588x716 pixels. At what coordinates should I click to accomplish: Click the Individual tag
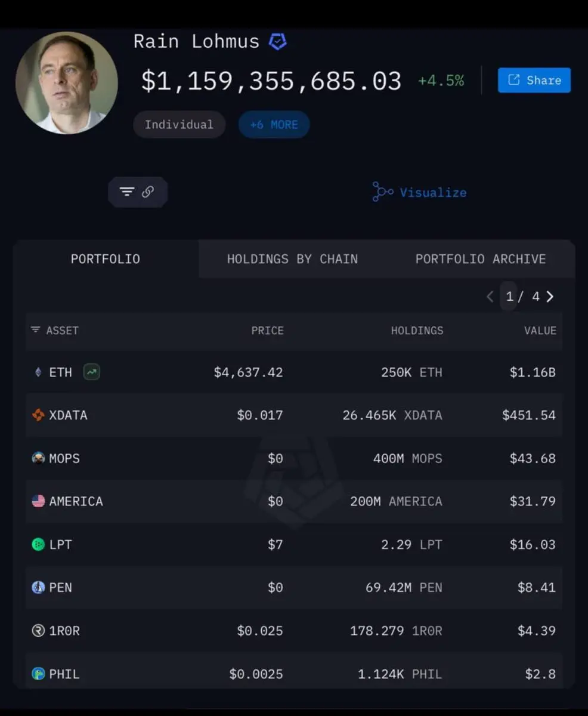(x=179, y=125)
